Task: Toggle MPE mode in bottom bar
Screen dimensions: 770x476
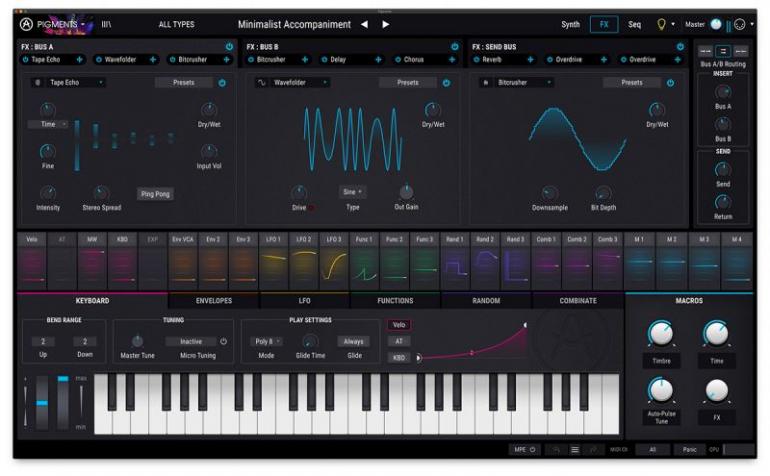Action: [x=524, y=449]
